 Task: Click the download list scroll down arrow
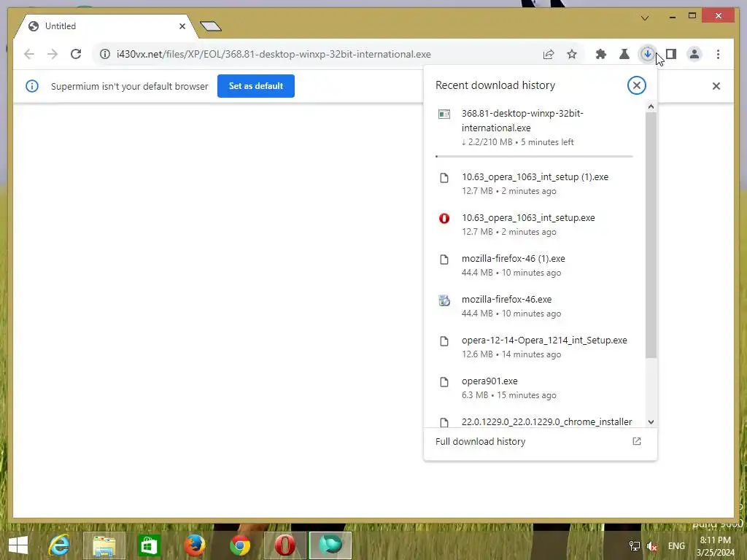click(651, 422)
